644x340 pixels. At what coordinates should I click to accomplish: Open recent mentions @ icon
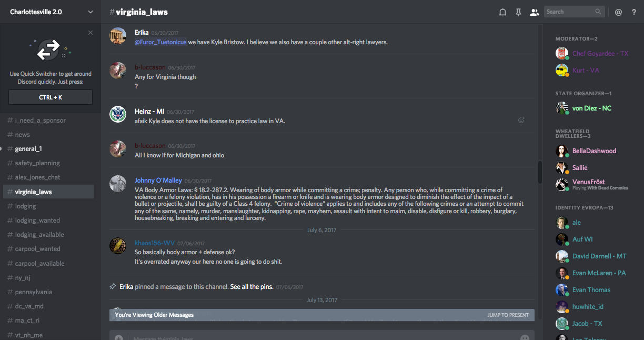pyautogui.click(x=618, y=12)
